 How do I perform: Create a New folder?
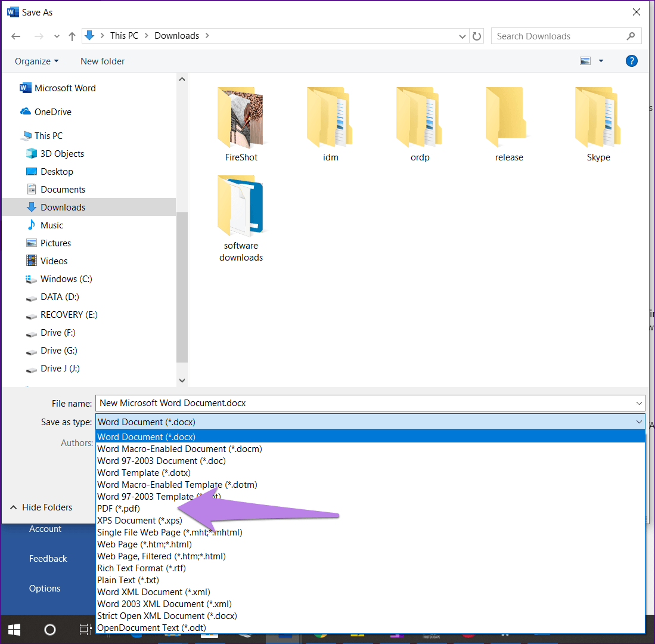103,61
